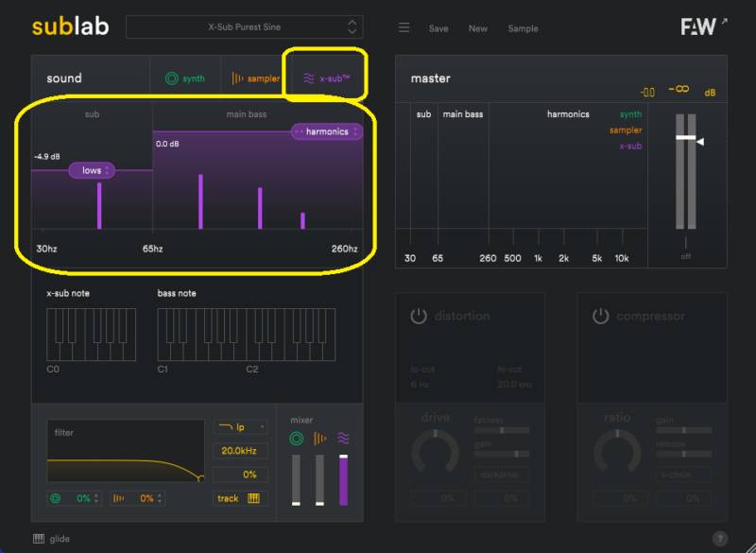The width and height of the screenshot is (756, 553).
Task: Toggle filter key tracking
Action: coord(239,498)
